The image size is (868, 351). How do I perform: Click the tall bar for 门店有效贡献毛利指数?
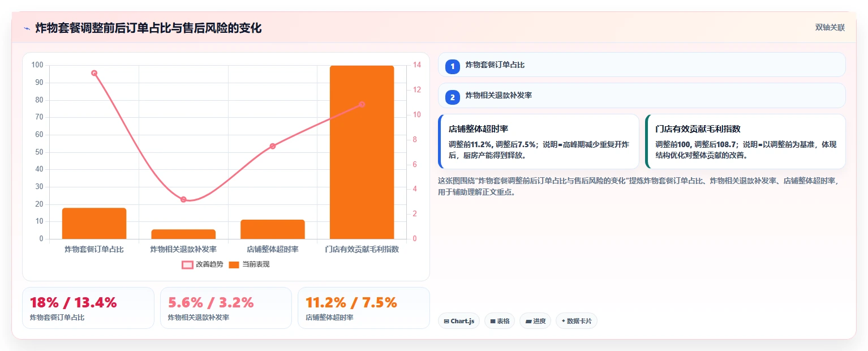pyautogui.click(x=362, y=152)
